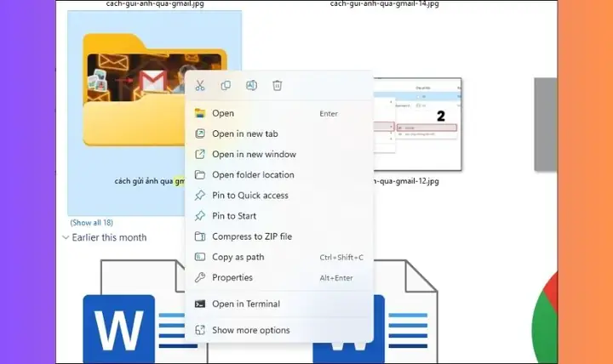This screenshot has width=613, height=364.
Task: Click the wrench icon beside Properties
Action: (x=200, y=278)
